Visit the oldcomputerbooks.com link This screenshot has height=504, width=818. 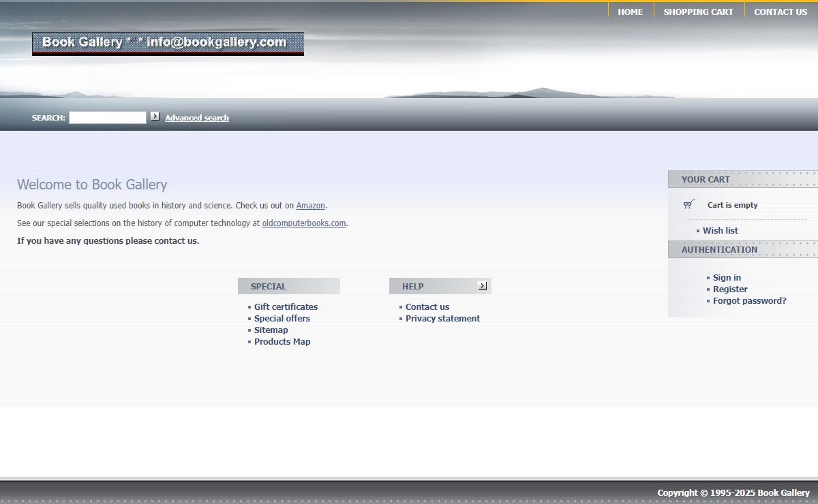coord(304,223)
